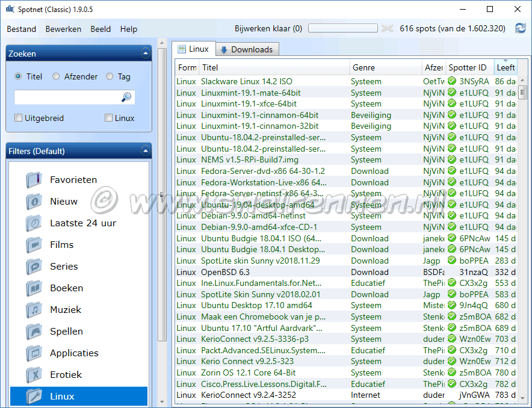Click the Applicaties folder icon
This screenshot has width=532, height=408.
[x=34, y=353]
